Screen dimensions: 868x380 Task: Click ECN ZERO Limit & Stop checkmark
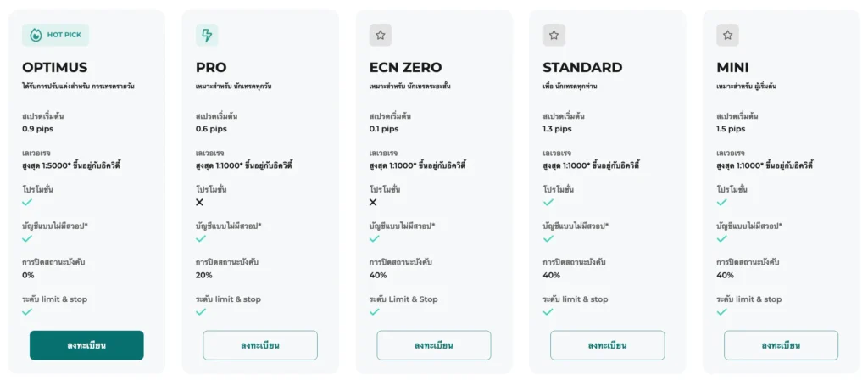pyautogui.click(x=374, y=311)
